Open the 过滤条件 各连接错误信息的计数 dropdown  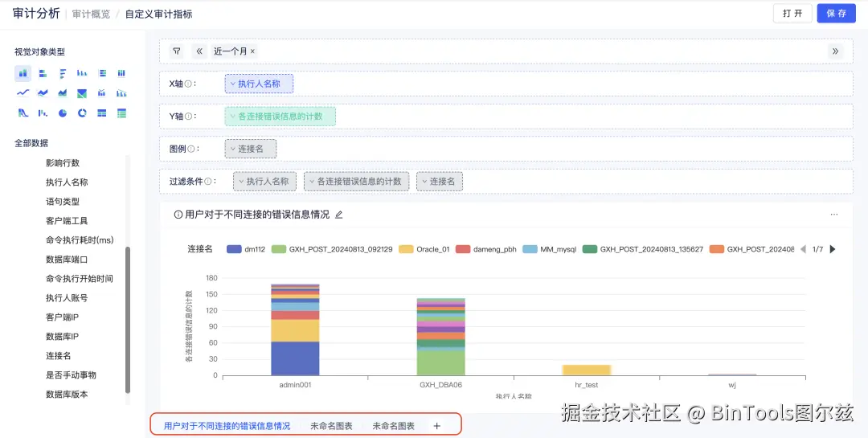click(x=357, y=181)
